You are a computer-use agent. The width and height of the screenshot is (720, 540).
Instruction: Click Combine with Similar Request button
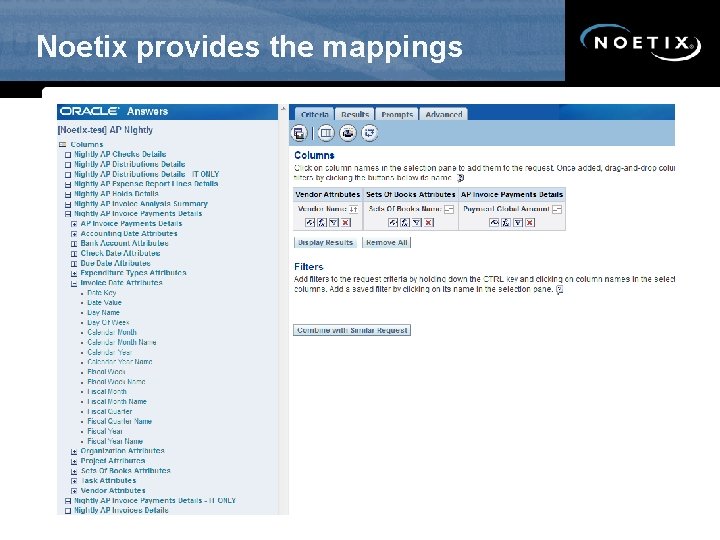[x=352, y=330]
